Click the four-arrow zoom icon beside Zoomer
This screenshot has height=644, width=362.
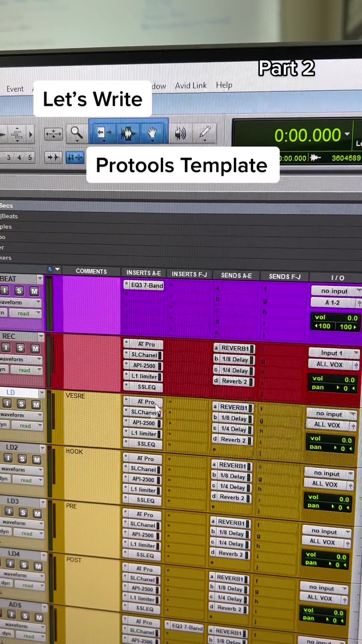pyautogui.click(x=53, y=134)
